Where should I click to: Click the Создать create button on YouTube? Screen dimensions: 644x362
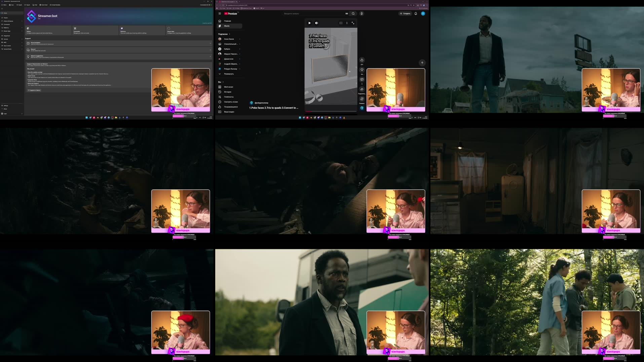(405, 14)
